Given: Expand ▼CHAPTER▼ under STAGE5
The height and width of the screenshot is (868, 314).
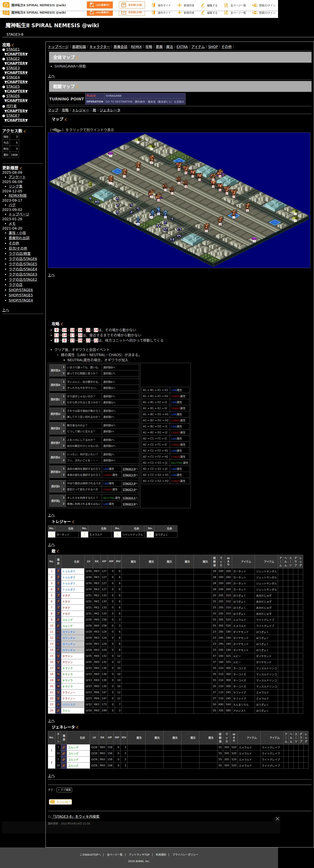Looking at the screenshot, I should [x=16, y=91].
